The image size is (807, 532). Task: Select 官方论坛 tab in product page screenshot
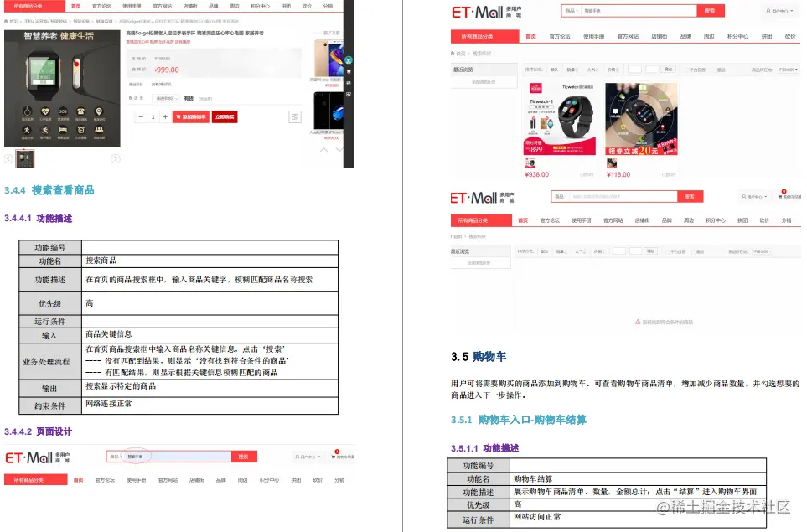(101, 6)
